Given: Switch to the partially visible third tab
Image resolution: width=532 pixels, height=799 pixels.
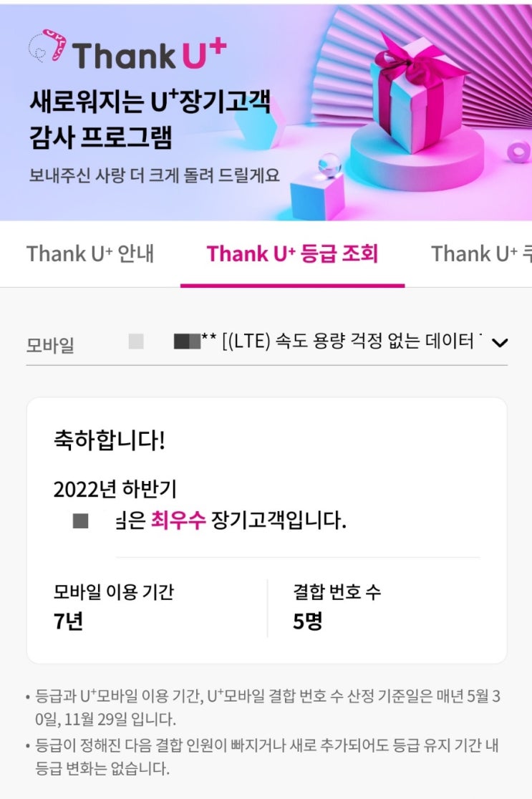Looking at the screenshot, I should [481, 253].
